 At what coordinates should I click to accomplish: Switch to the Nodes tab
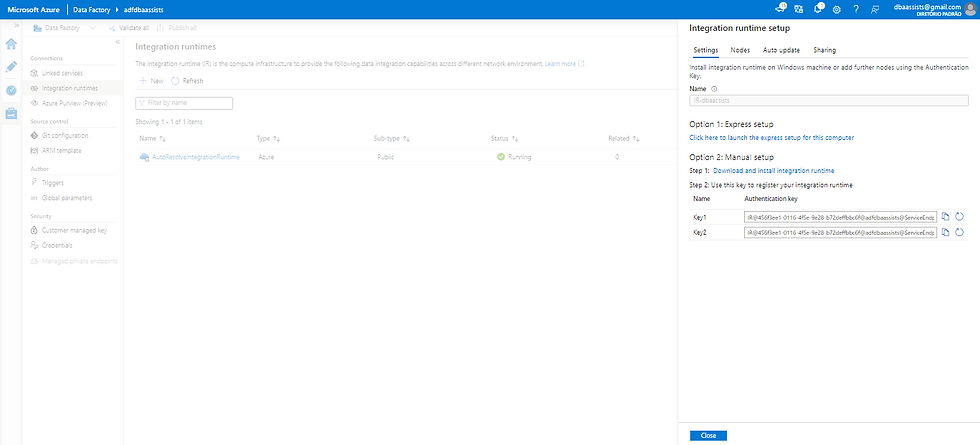tap(740, 50)
